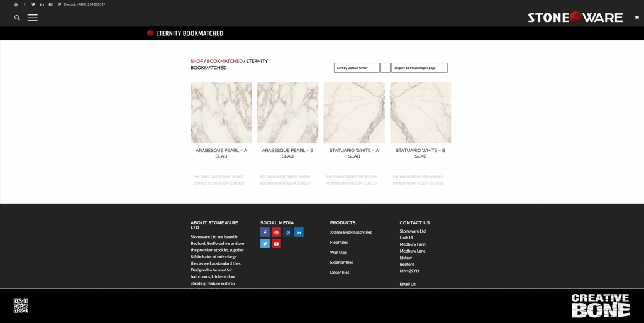The width and height of the screenshot is (644, 323).
Task: Open Wall tiles footer link
Action: 338,253
